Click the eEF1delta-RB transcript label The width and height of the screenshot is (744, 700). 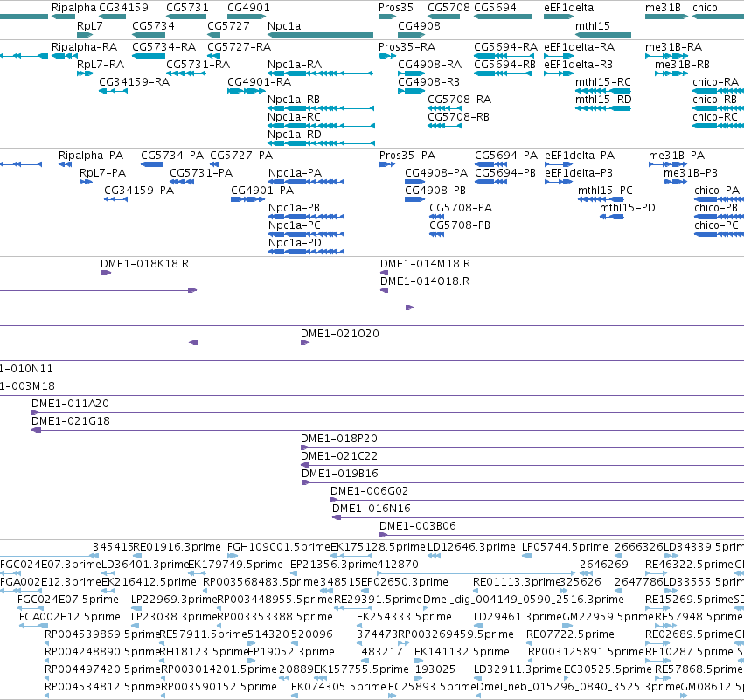578,65
